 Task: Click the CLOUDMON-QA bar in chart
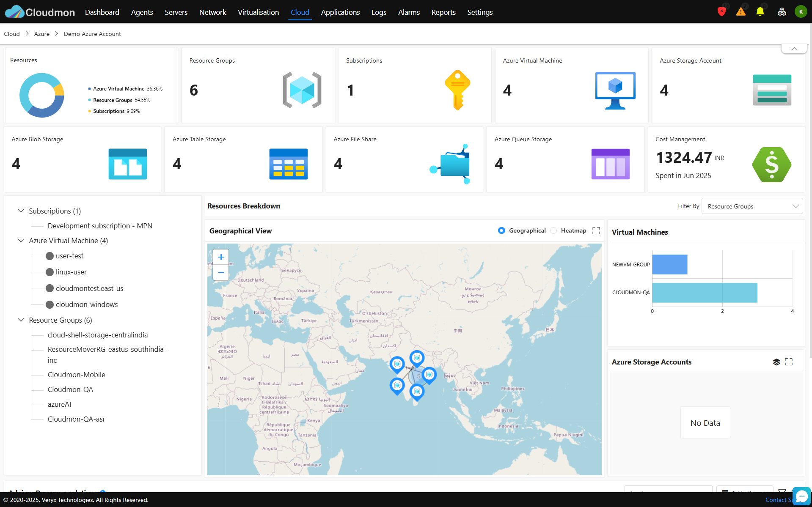coord(705,293)
